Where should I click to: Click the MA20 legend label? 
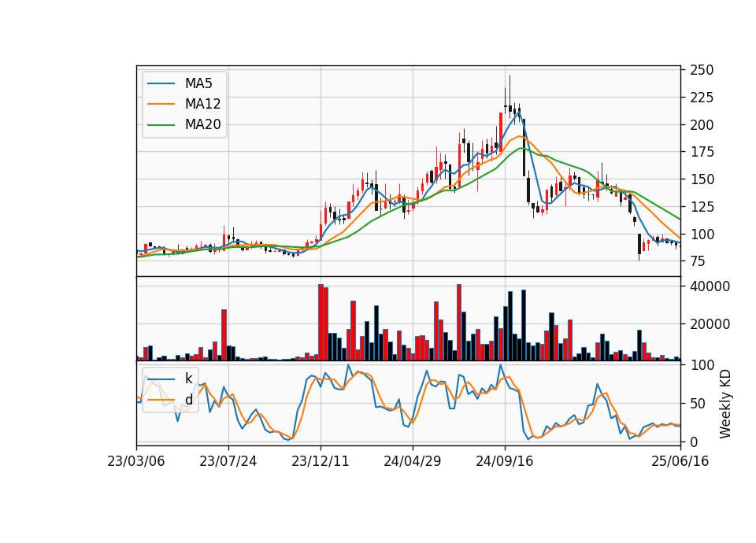[x=202, y=125]
